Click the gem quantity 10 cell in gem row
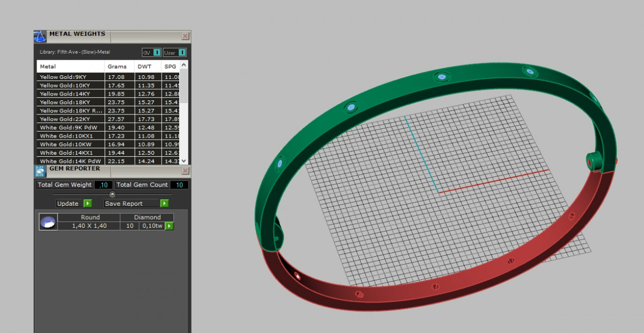 pyautogui.click(x=129, y=226)
